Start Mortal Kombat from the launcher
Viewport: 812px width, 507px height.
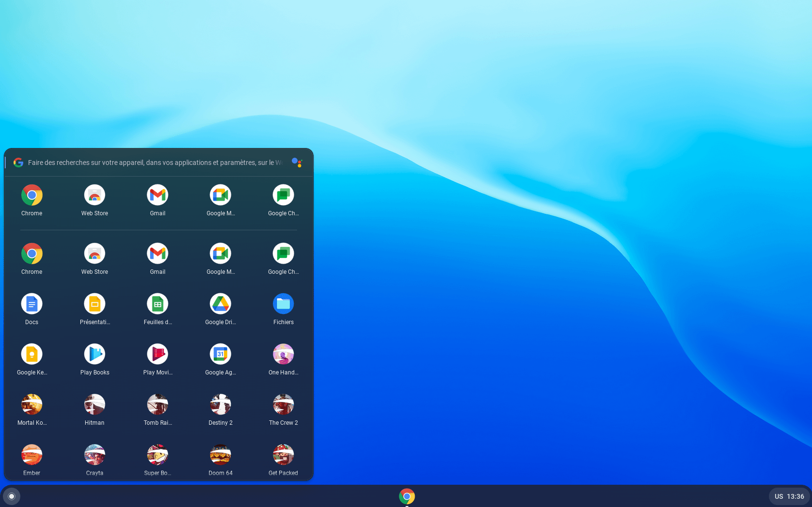click(x=31, y=404)
